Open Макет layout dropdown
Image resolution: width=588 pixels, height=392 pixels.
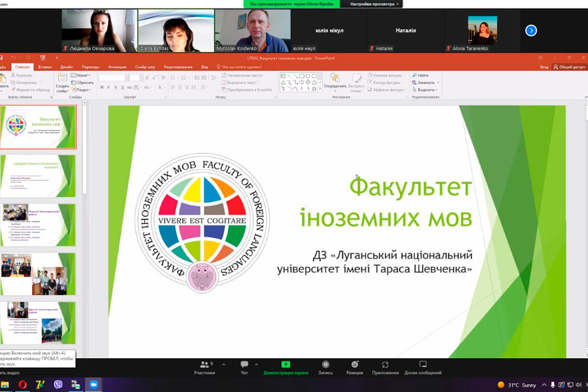click(x=80, y=75)
